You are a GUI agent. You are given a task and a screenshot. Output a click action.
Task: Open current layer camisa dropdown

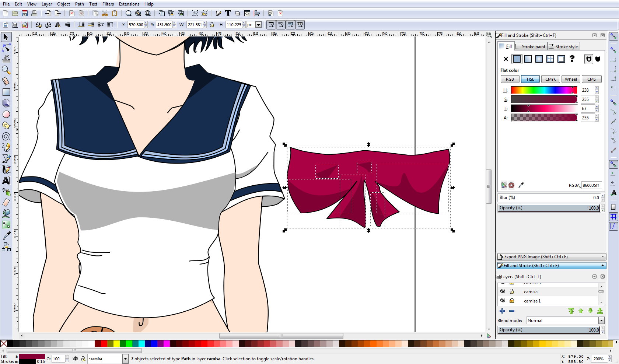(x=125, y=359)
